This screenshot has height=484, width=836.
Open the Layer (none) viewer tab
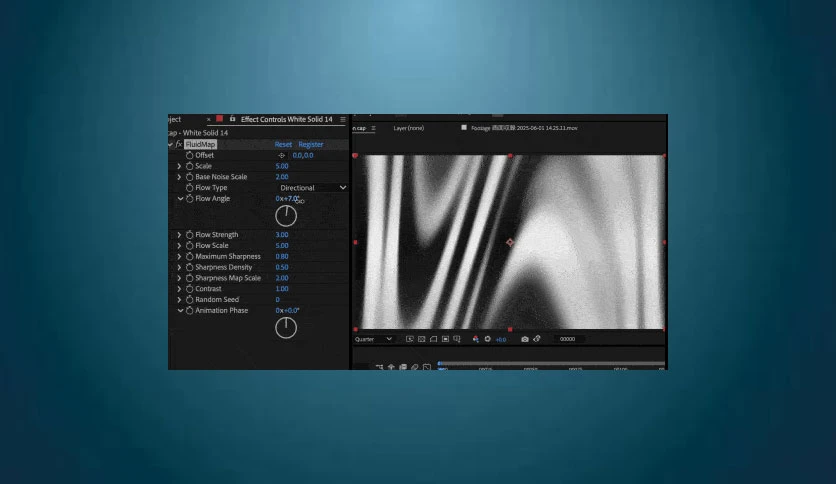(408, 128)
